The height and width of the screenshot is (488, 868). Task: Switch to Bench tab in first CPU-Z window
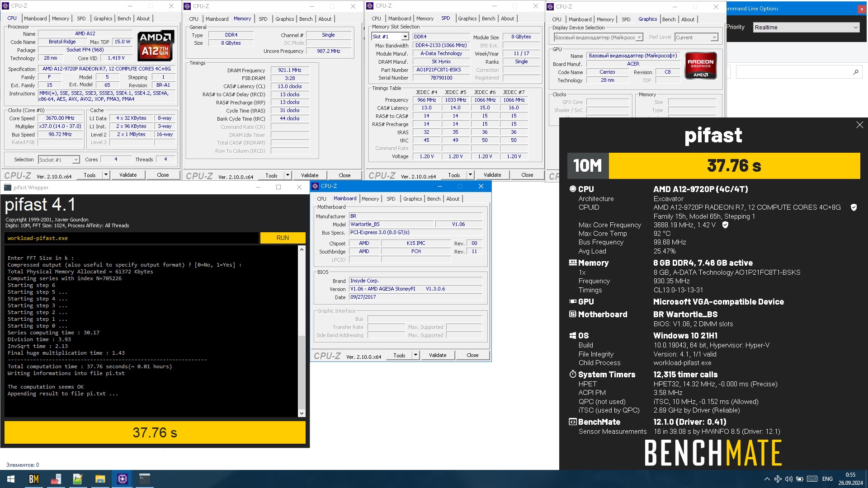[x=124, y=19]
